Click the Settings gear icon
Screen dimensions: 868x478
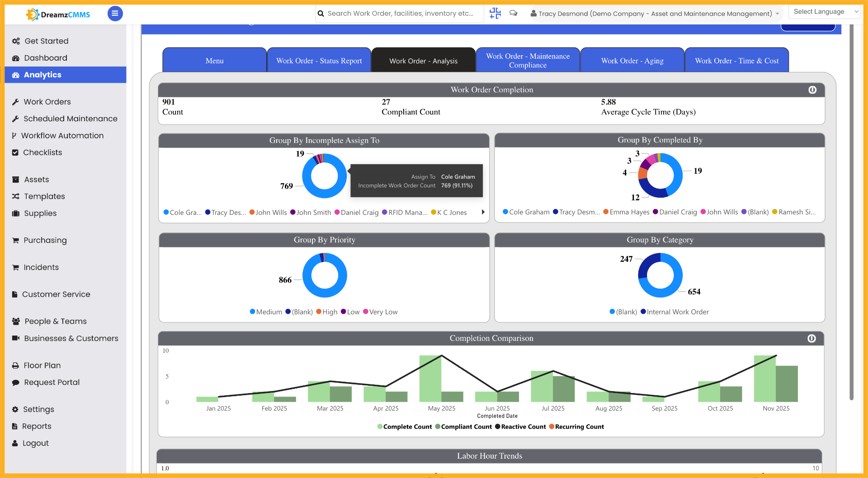[15, 409]
